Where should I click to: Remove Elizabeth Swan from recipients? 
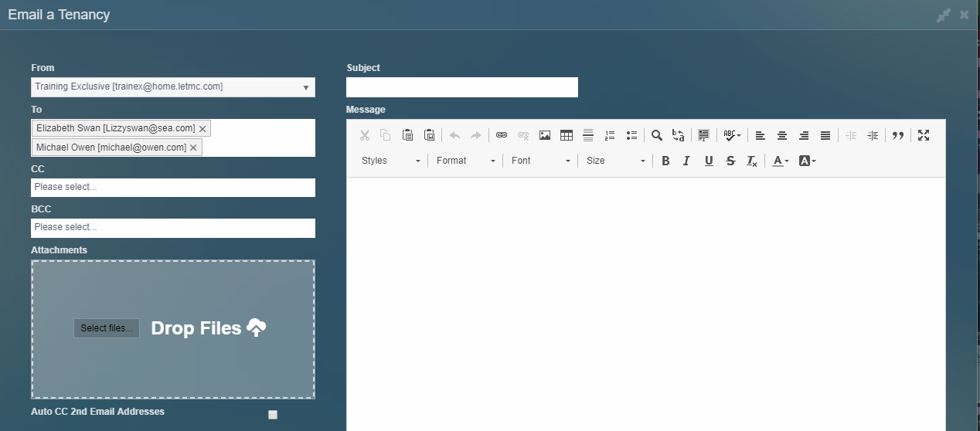[x=202, y=129]
